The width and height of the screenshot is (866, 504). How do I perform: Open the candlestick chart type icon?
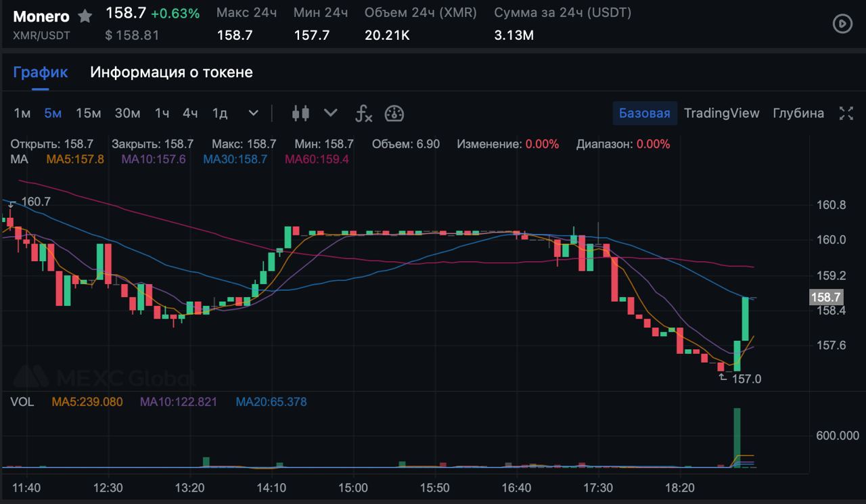(x=300, y=113)
